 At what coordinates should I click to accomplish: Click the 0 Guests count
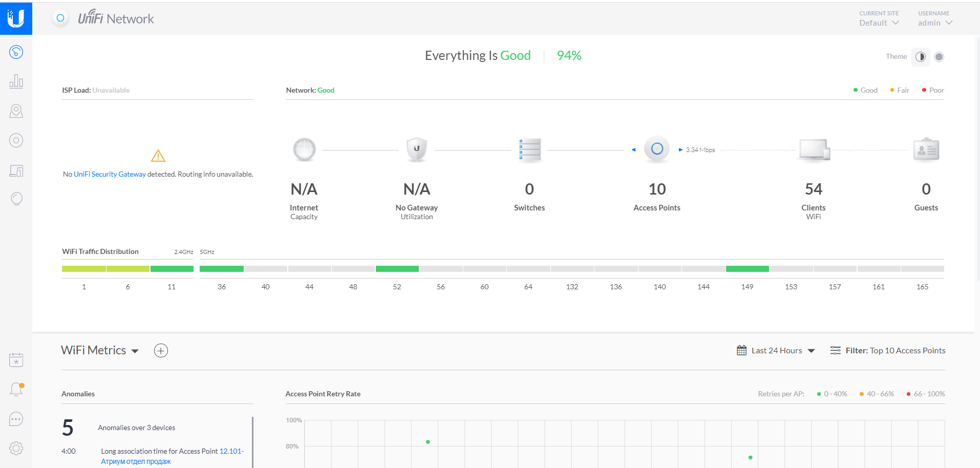pos(926,189)
